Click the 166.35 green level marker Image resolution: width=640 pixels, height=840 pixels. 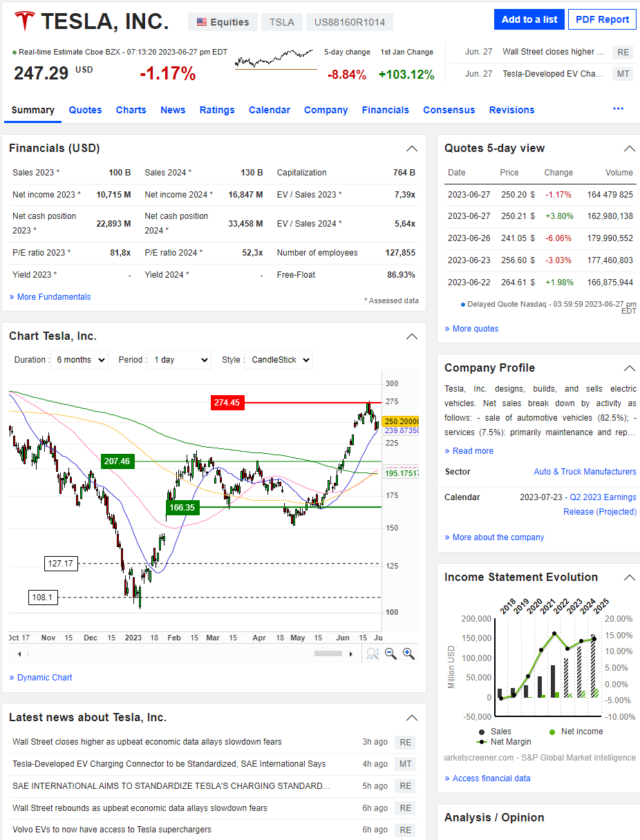pyautogui.click(x=182, y=507)
